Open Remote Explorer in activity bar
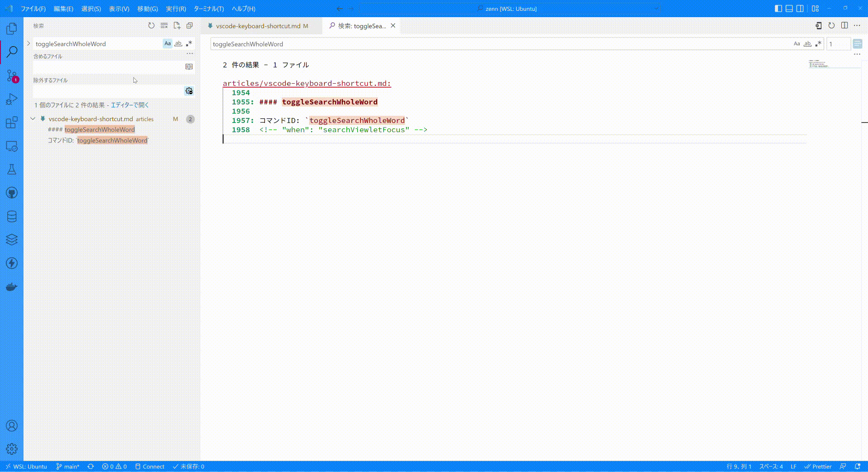868x472 pixels. coord(12,146)
